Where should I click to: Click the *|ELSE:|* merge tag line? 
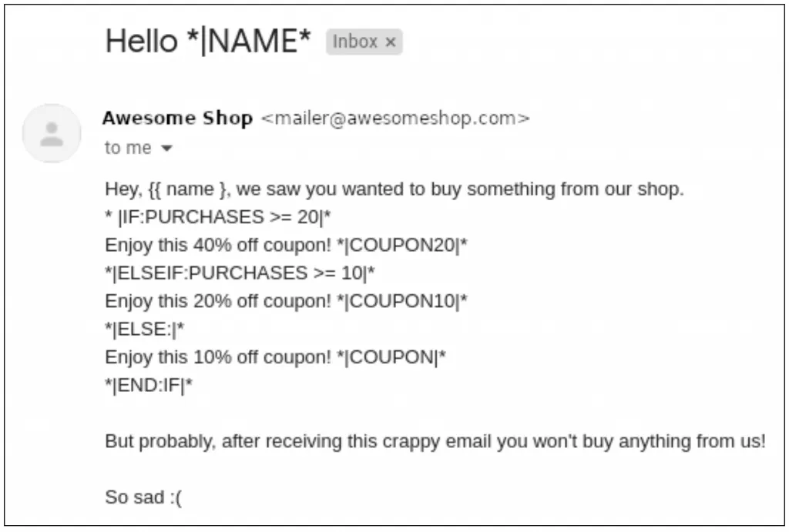144,330
